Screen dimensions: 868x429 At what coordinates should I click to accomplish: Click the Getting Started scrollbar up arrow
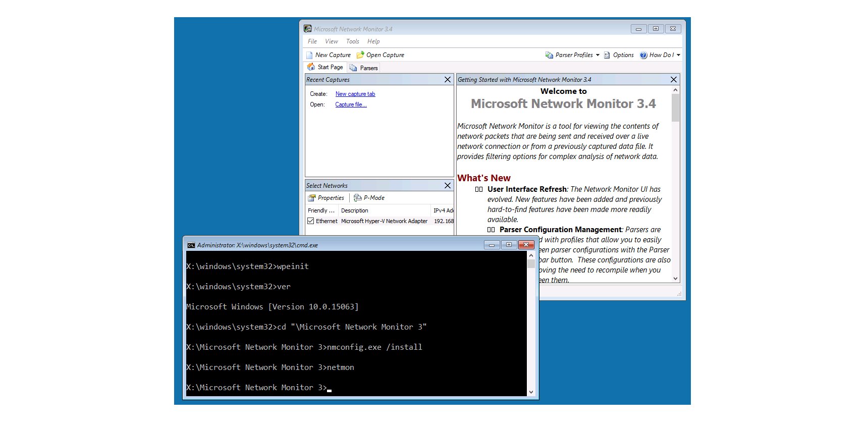[x=676, y=90]
